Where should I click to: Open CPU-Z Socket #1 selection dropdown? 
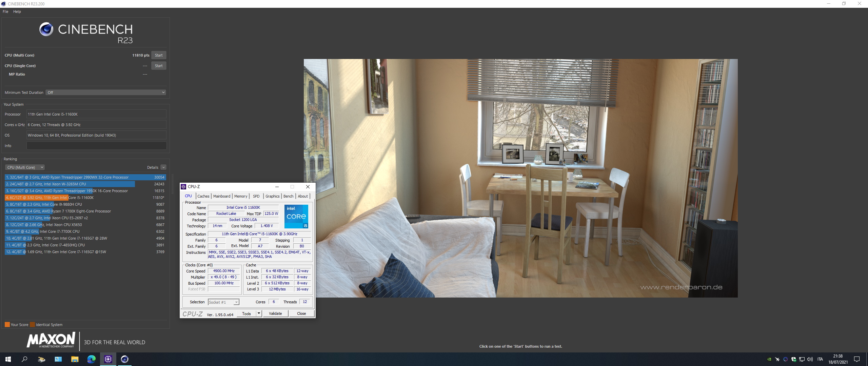tap(223, 302)
